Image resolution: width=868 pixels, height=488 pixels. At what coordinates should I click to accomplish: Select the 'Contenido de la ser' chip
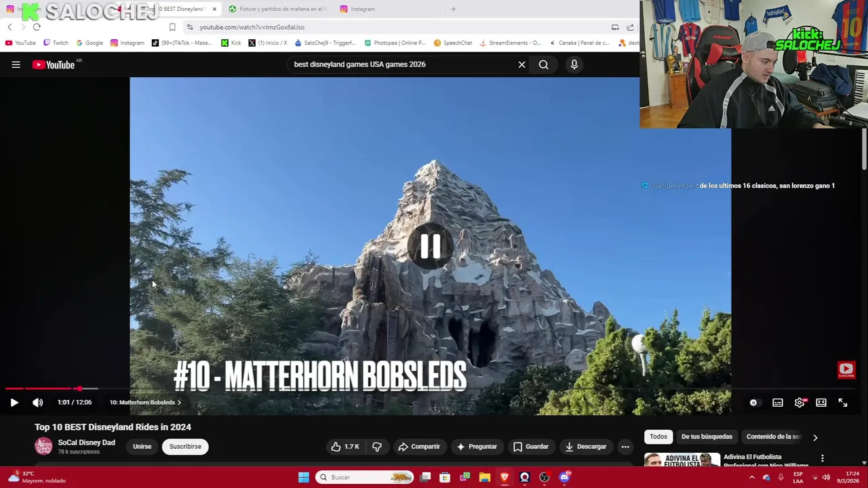click(x=774, y=436)
